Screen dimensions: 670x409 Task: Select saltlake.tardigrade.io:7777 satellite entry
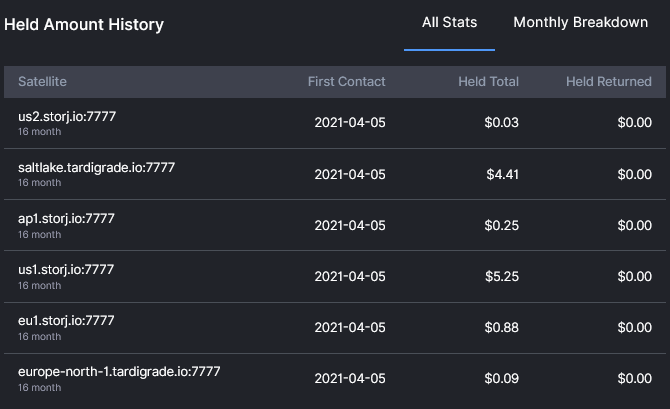click(x=335, y=174)
